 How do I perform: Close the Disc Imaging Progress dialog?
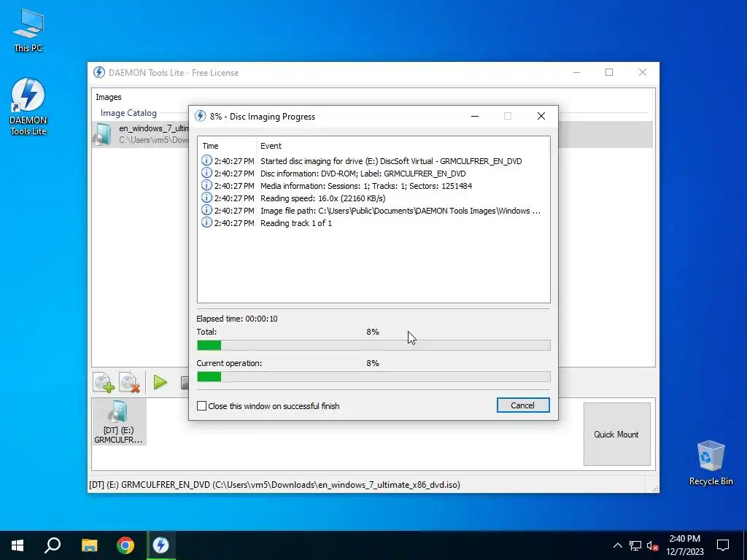click(x=541, y=116)
